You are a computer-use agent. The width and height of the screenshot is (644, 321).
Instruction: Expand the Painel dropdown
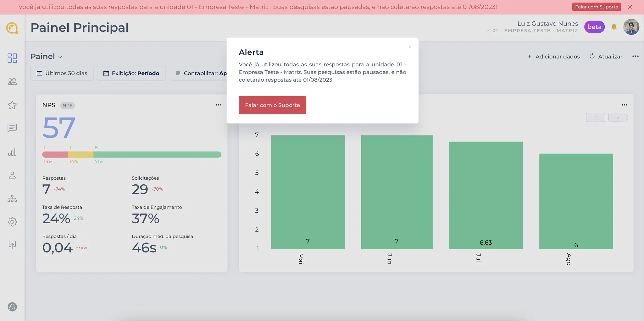point(46,57)
